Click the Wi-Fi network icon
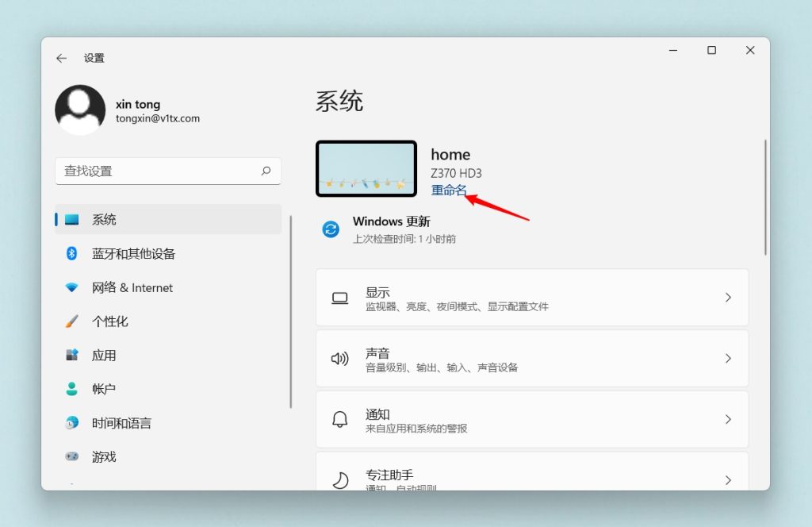This screenshot has width=812, height=527. coord(72,287)
